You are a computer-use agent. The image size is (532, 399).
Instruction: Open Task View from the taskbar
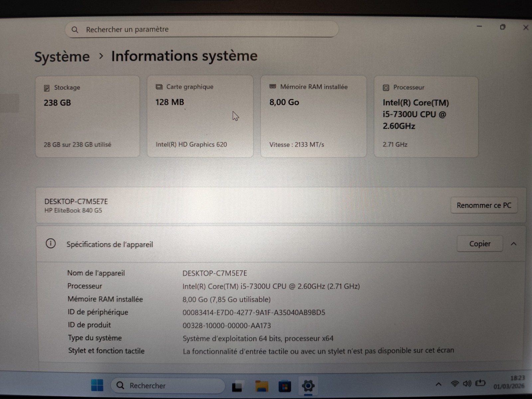click(237, 386)
